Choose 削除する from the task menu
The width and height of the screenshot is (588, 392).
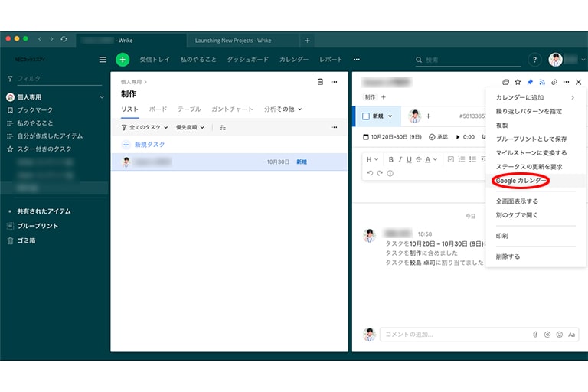pyautogui.click(x=508, y=256)
